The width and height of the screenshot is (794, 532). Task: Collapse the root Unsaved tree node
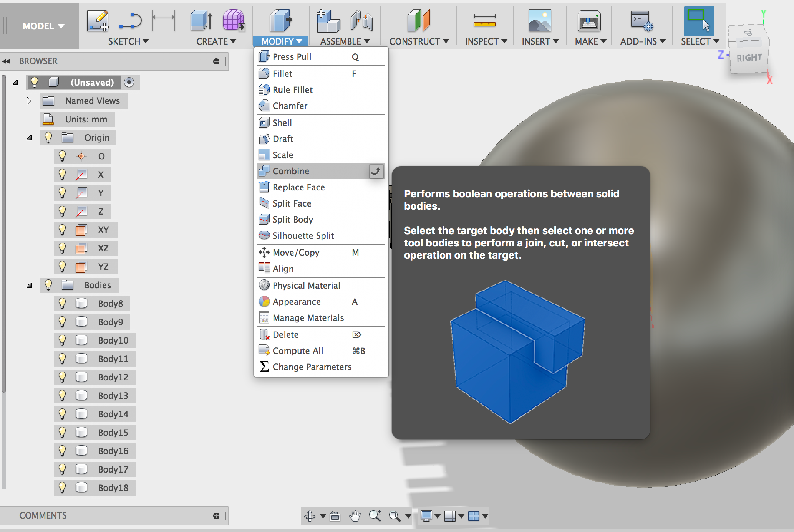[15, 83]
